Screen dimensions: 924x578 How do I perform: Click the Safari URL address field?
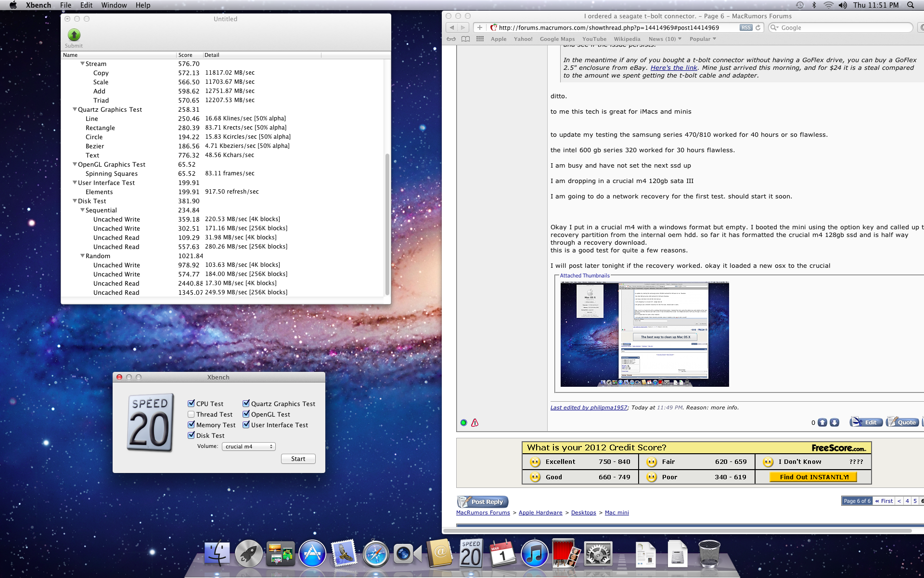(x=618, y=27)
